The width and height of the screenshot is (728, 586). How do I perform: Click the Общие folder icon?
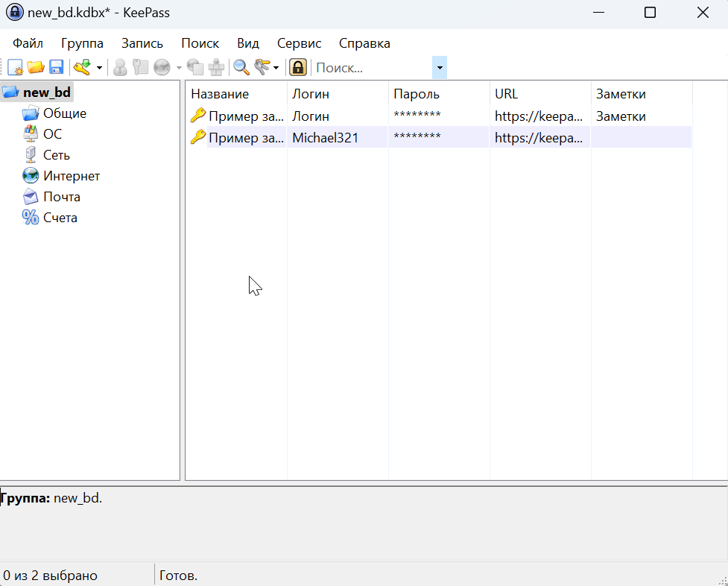31,113
